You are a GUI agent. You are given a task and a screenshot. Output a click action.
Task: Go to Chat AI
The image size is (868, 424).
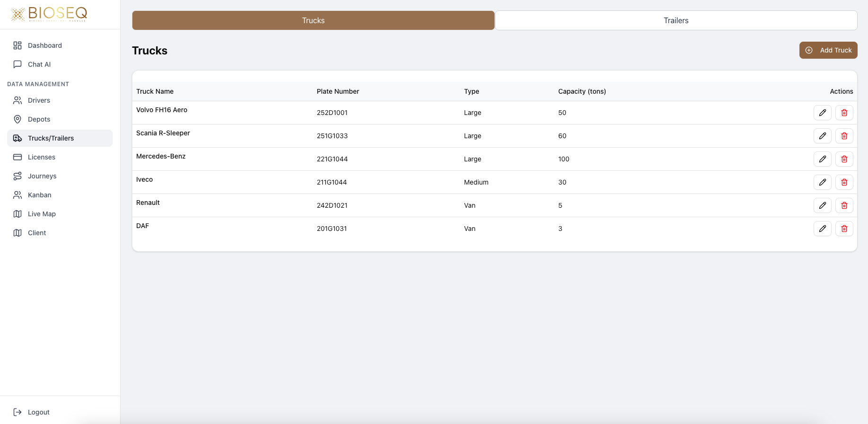39,64
